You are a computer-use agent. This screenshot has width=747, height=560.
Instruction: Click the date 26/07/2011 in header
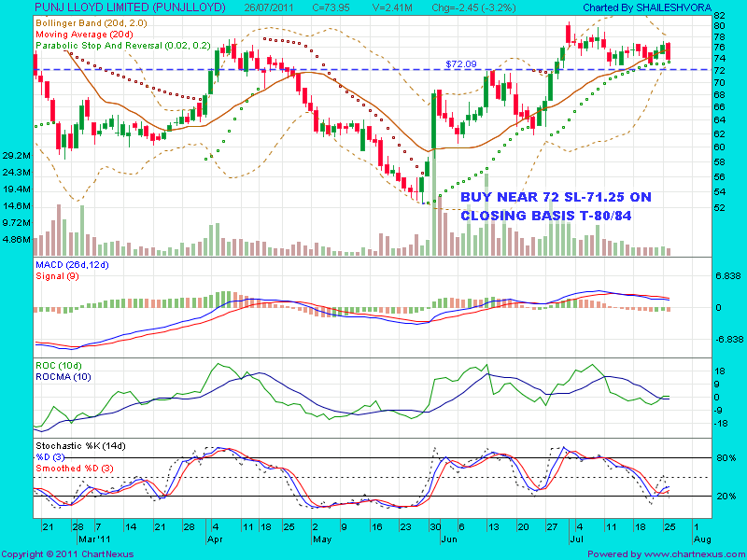(x=269, y=7)
